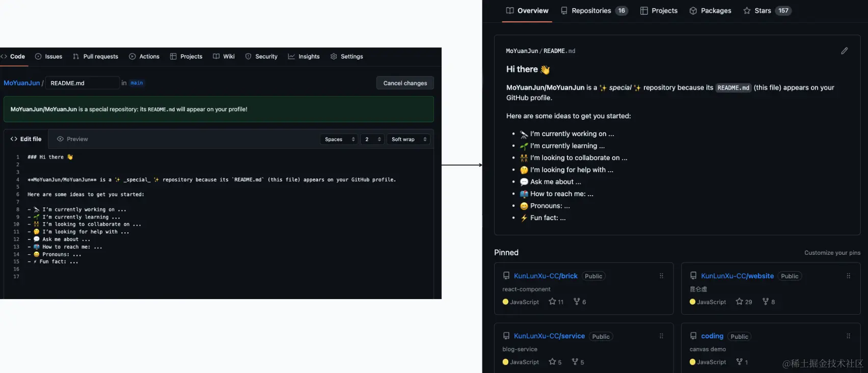Open repository Projects tab in editor window

click(186, 57)
